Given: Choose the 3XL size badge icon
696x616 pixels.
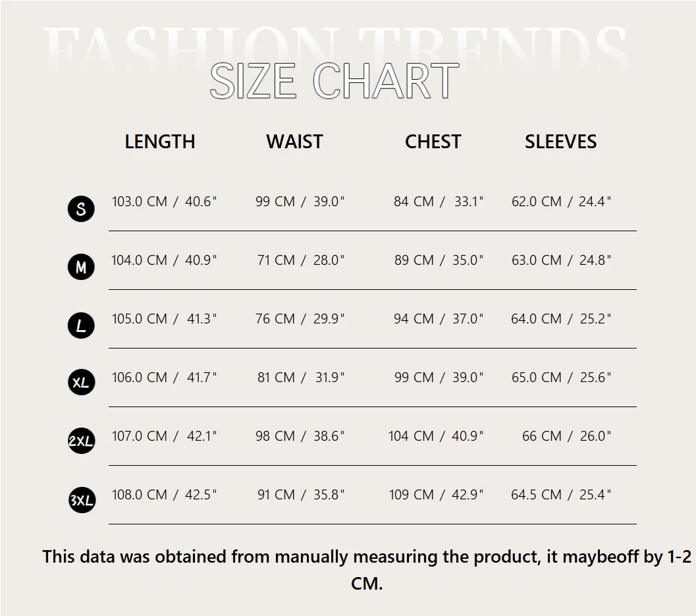Looking at the screenshot, I should coord(81,500).
